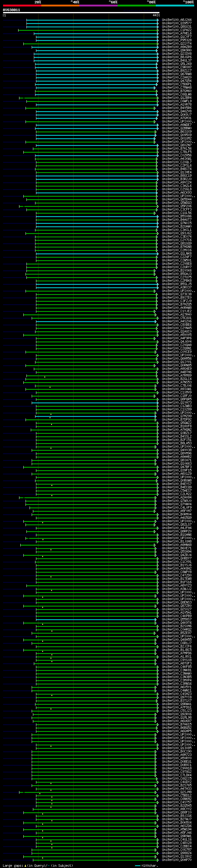Open hit UniRef100_Q82LG7

(176, 524)
